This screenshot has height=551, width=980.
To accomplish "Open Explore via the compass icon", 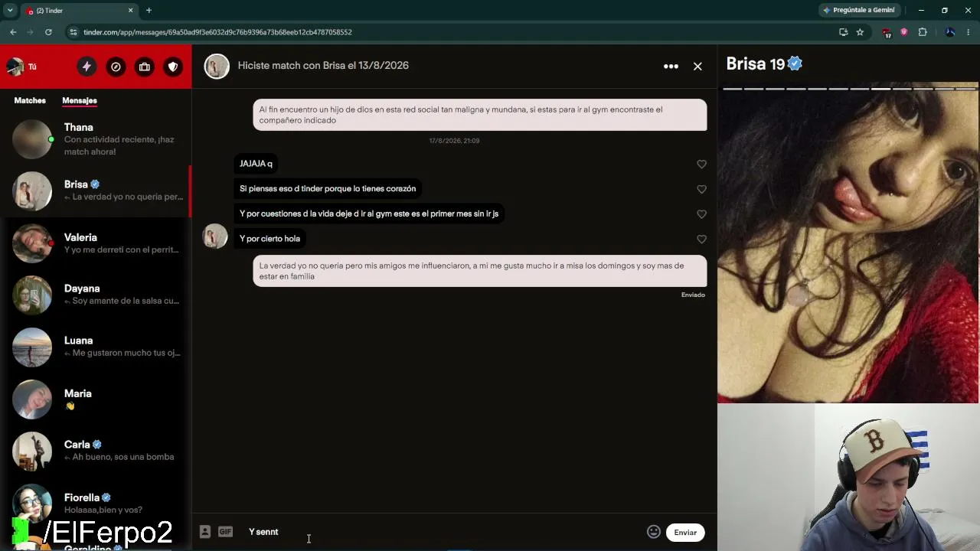I will pyautogui.click(x=116, y=67).
